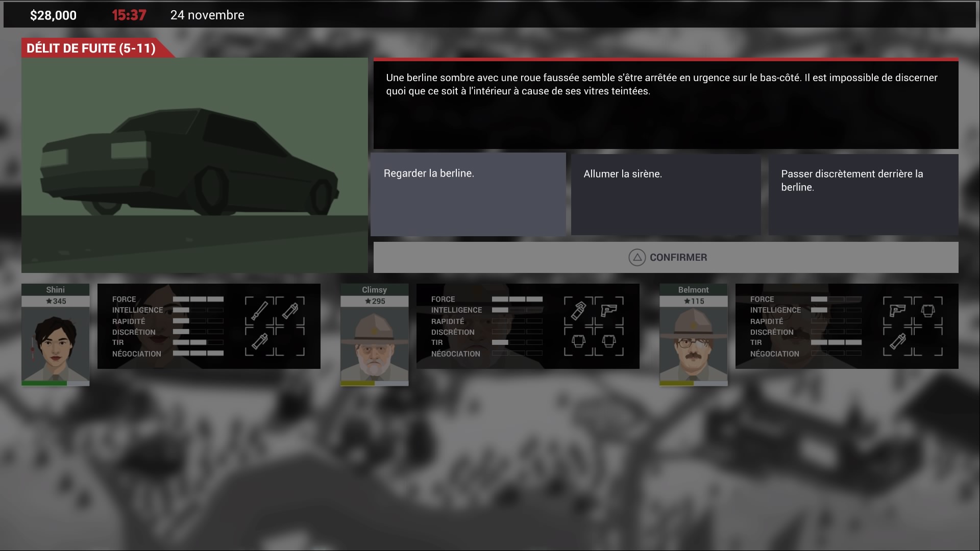Select Climsy's lower-left body armor icon
The image size is (980, 551).
click(578, 341)
